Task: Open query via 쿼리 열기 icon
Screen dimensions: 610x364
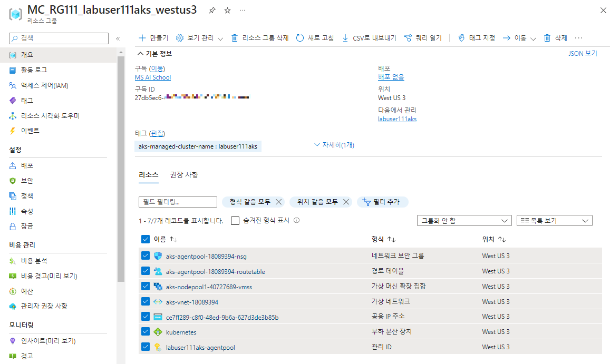Action: coord(408,38)
